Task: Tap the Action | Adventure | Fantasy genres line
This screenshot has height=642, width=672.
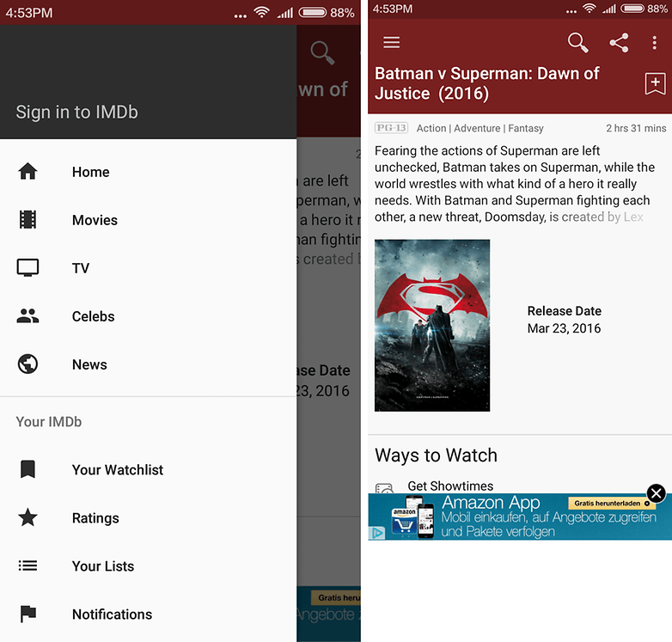Action: tap(480, 128)
